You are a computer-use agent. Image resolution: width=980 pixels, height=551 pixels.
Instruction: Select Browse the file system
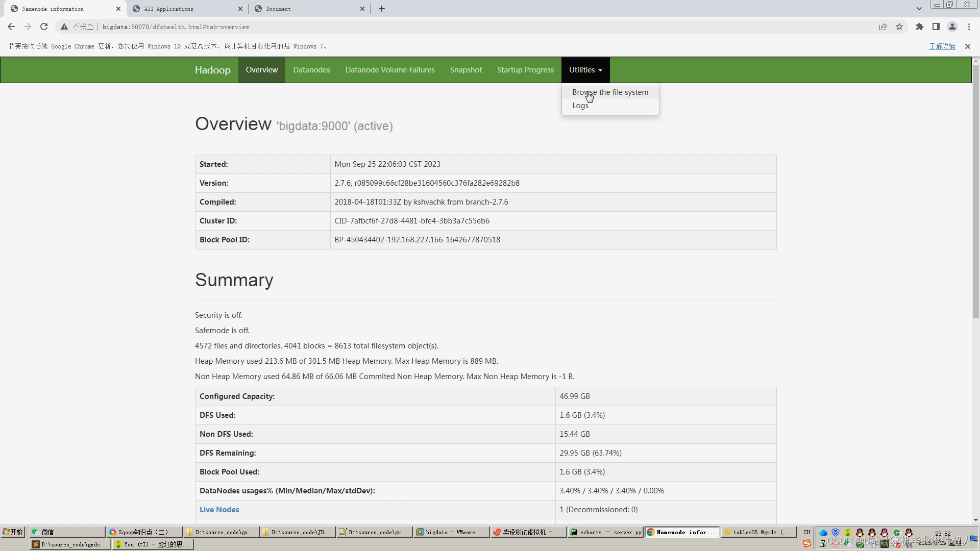pyautogui.click(x=610, y=92)
